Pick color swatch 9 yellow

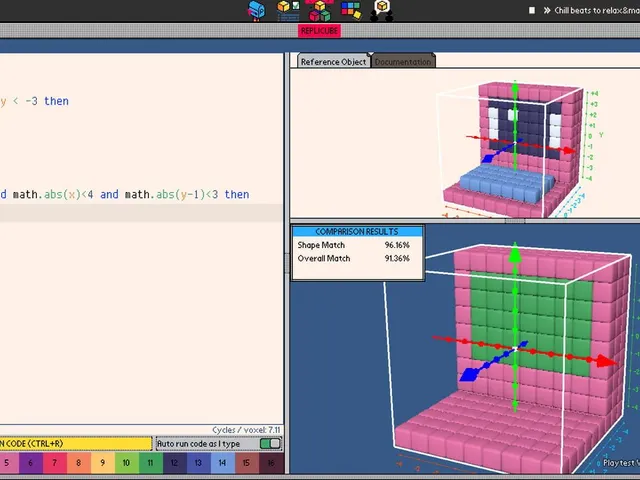[x=102, y=463]
